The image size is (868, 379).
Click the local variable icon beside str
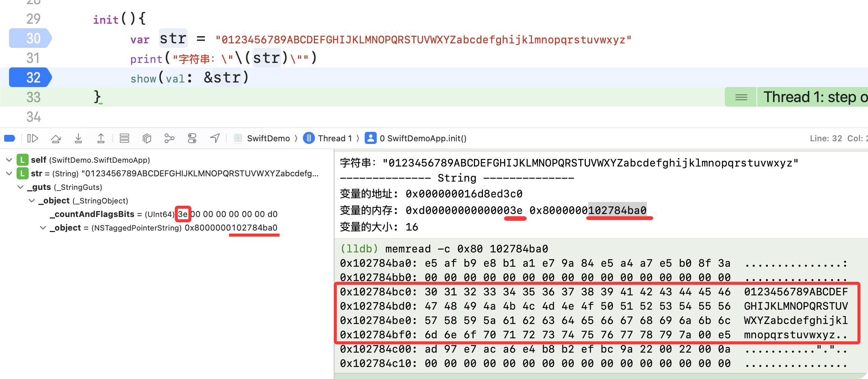[23, 174]
